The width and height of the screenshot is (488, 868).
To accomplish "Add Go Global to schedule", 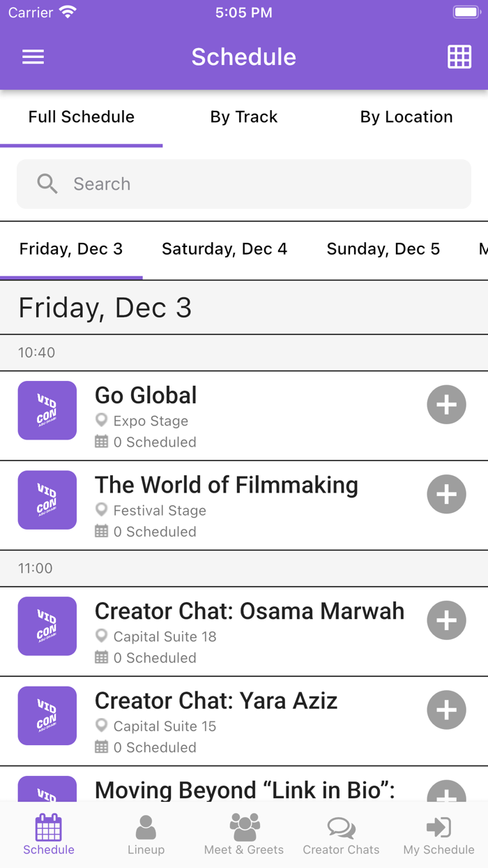I will pyautogui.click(x=446, y=405).
